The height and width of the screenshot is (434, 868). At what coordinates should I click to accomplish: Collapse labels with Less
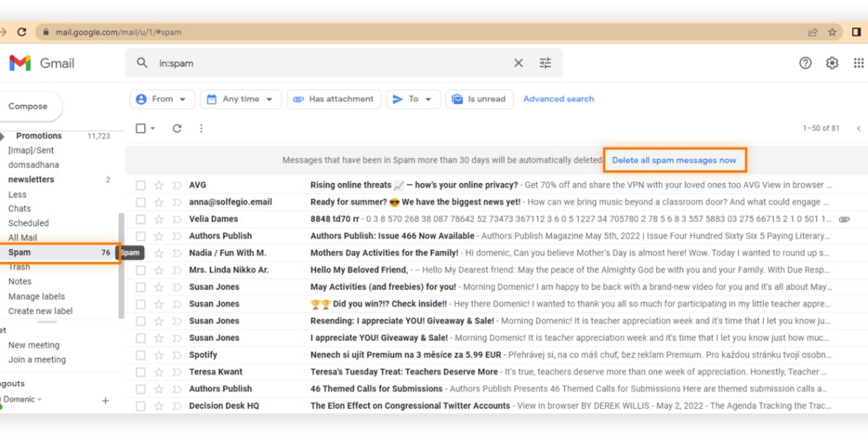coord(17,195)
